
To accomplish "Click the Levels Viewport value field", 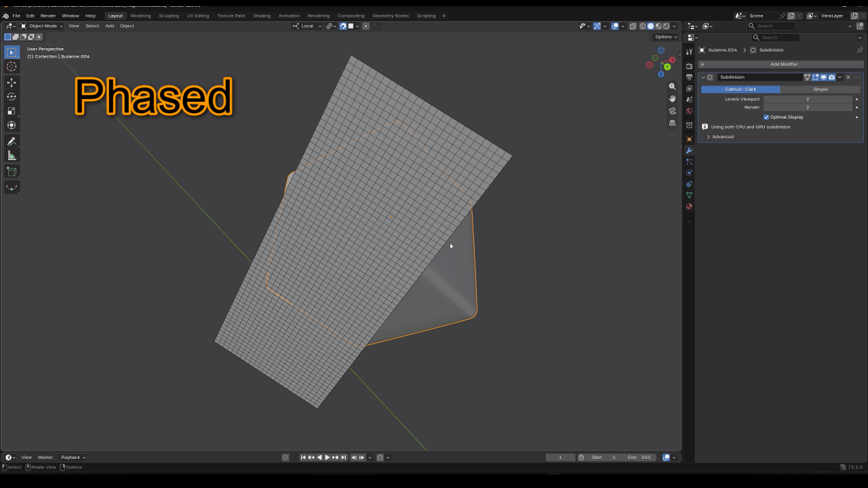I will pos(808,99).
